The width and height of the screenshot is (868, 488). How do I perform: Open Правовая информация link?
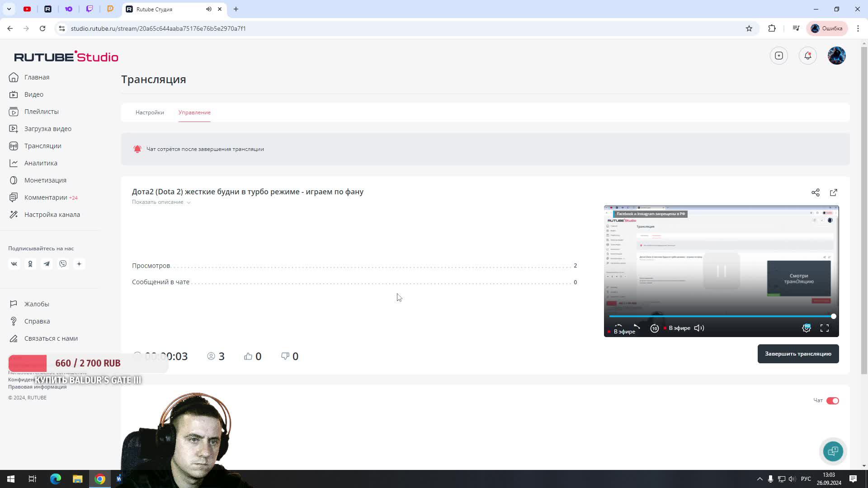pyautogui.click(x=37, y=387)
